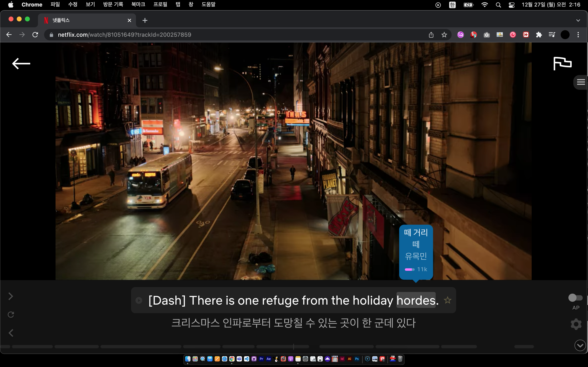The image size is (588, 367).
Task: Go to next subtitle with right chevron
Action: tap(11, 296)
